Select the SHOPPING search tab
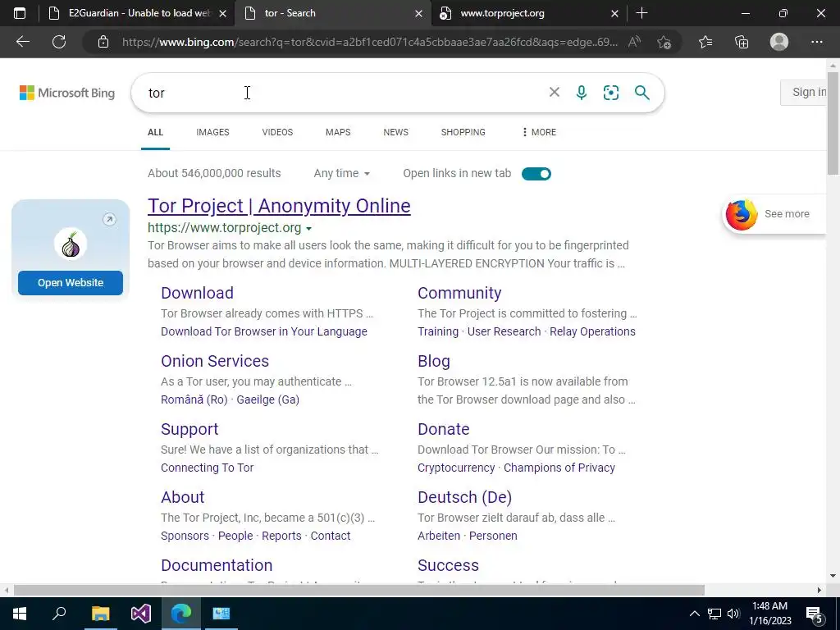Image resolution: width=840 pixels, height=630 pixels. 463,132
